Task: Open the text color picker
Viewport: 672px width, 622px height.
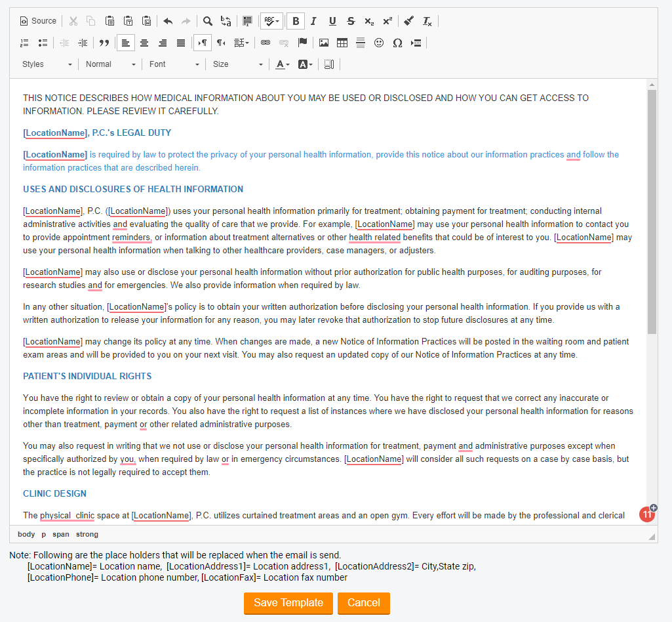Action: pos(283,64)
